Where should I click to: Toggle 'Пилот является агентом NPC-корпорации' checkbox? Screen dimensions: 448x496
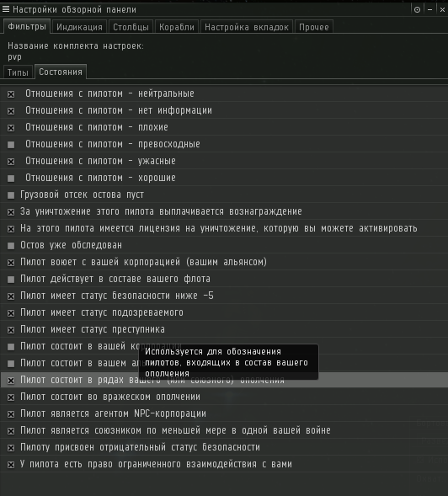11,414
